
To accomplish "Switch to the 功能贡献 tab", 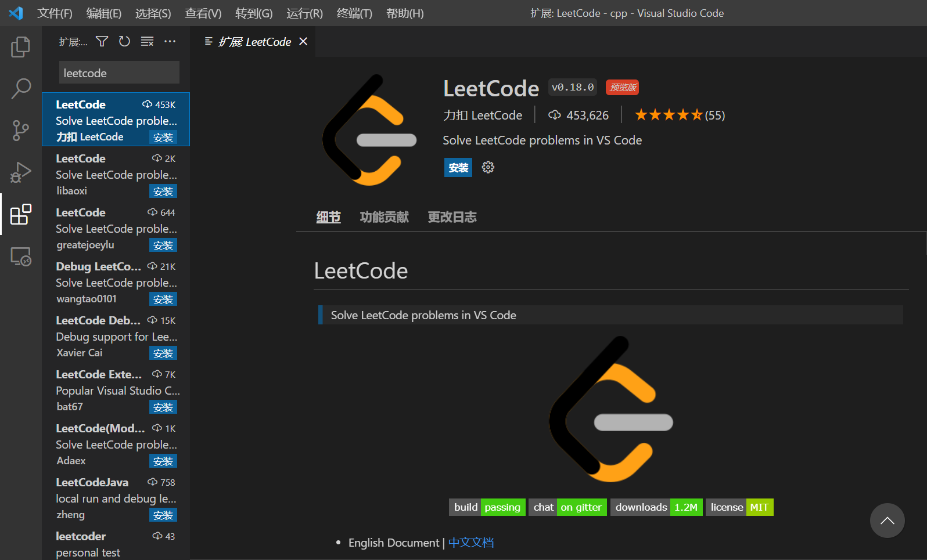I will 384,217.
